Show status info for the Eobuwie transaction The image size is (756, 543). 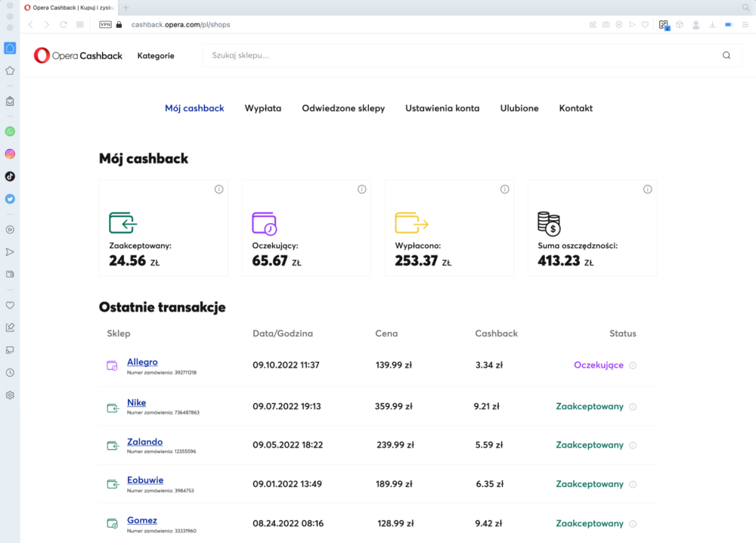coord(633,485)
